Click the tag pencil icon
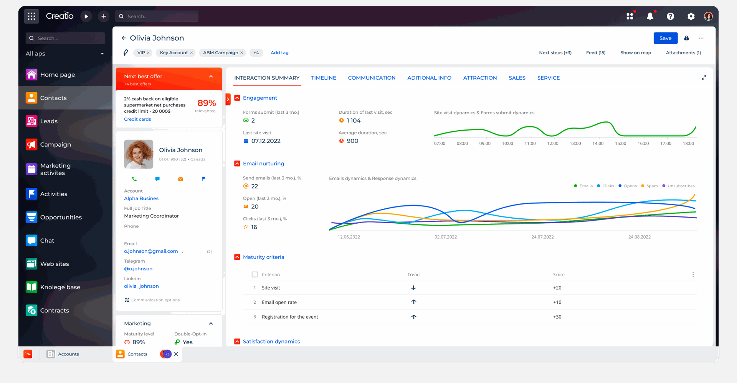Viewport: 737px width, 383px height. (125, 53)
